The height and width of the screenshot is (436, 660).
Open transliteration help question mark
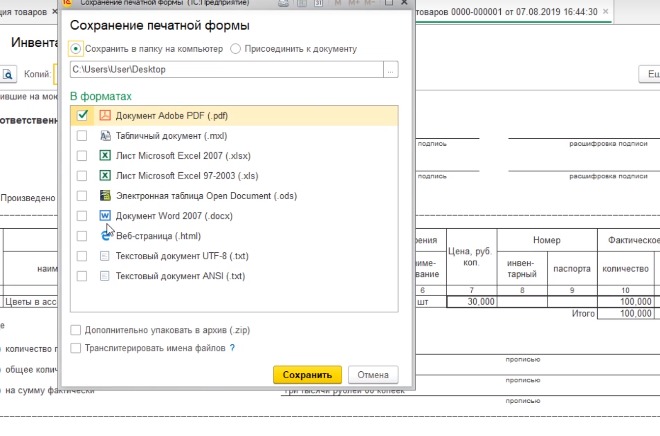pos(232,347)
